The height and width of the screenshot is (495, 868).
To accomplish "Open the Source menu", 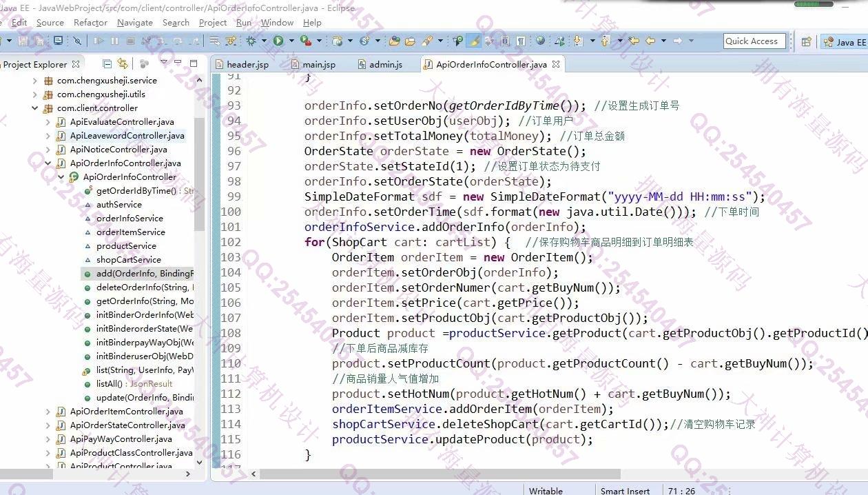I will coord(50,22).
